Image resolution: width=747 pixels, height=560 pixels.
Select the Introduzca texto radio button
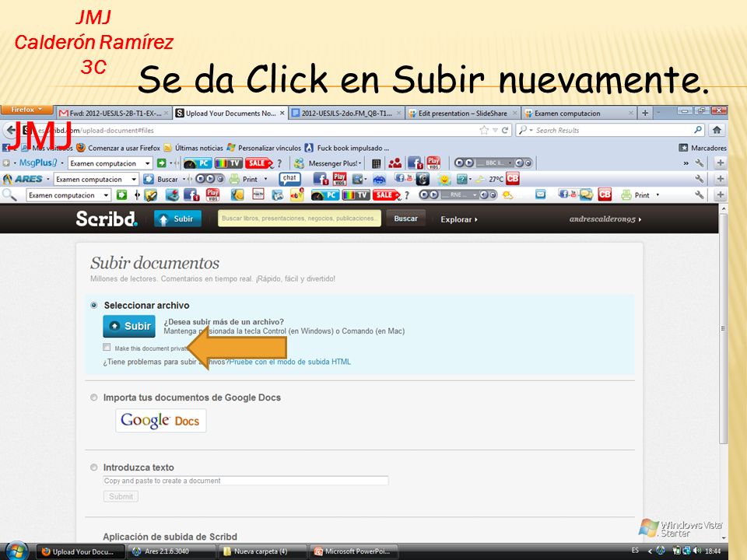pyautogui.click(x=94, y=467)
